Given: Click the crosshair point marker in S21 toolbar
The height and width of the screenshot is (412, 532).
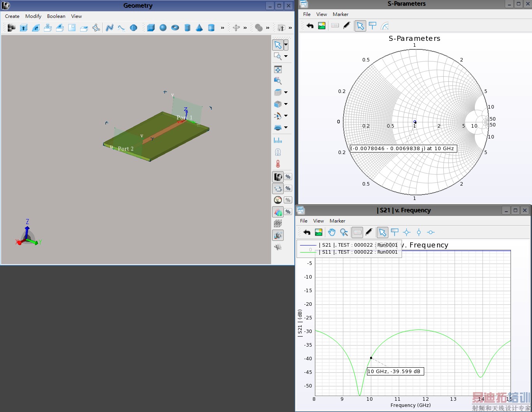Looking at the screenshot, I should [x=407, y=232].
